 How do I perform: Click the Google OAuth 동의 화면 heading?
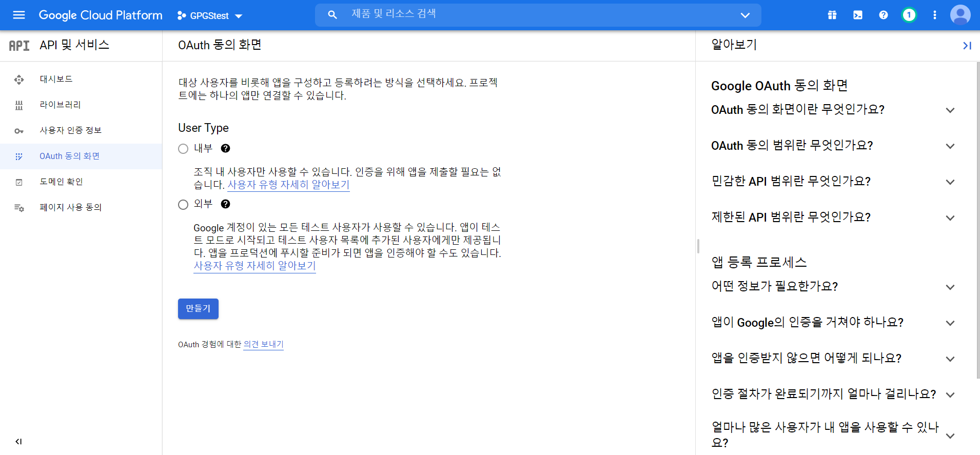[x=779, y=86]
